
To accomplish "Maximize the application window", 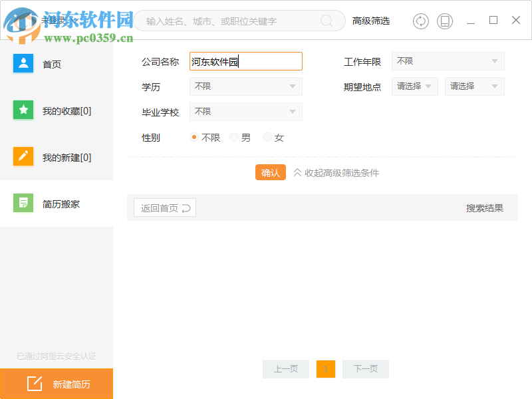I will (493, 21).
